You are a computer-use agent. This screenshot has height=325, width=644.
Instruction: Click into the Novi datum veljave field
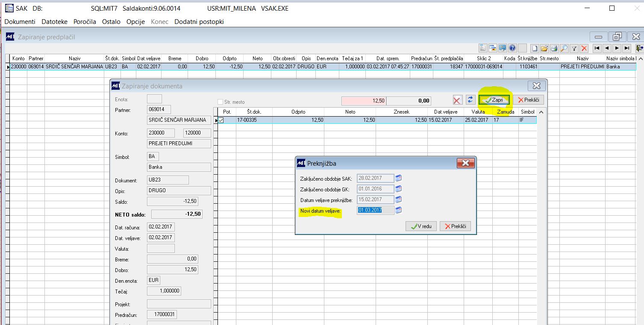click(376, 210)
